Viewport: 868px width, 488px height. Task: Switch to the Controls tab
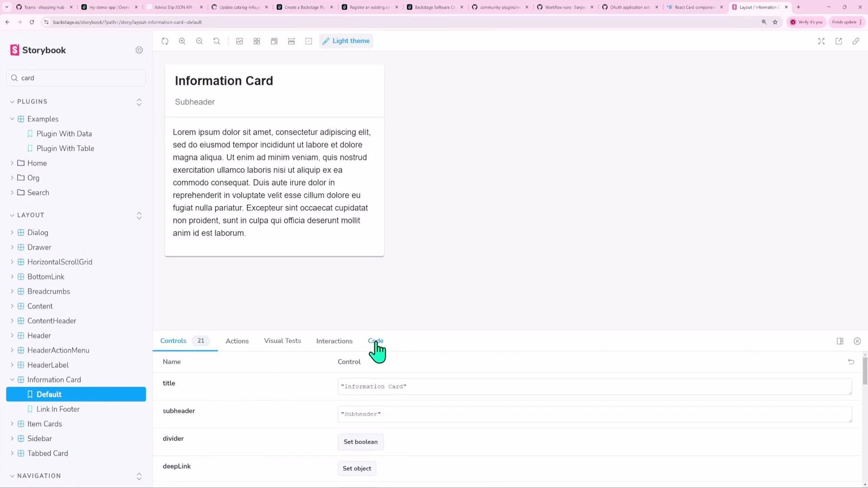185,341
